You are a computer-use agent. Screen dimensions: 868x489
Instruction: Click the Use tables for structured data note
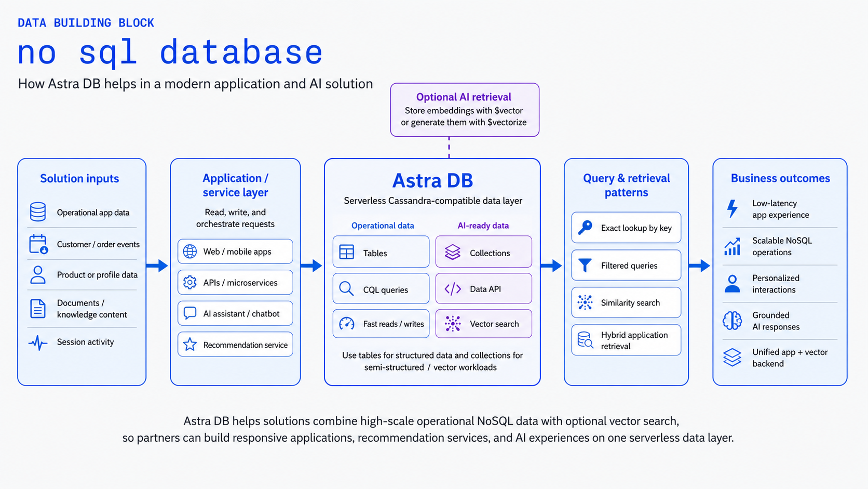click(432, 361)
